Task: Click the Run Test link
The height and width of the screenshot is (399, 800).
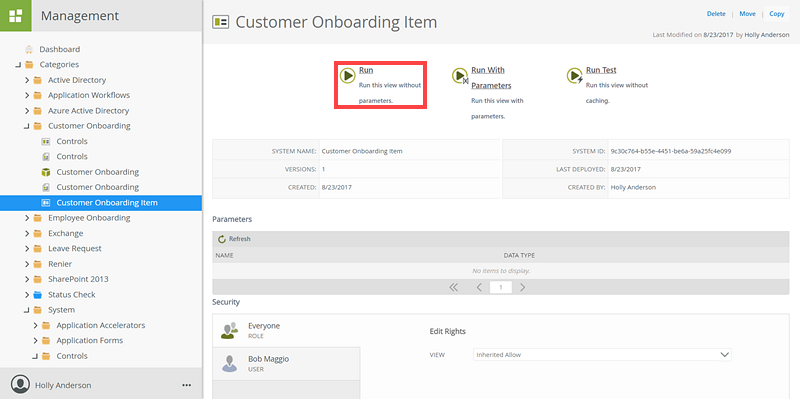Action: (x=601, y=70)
